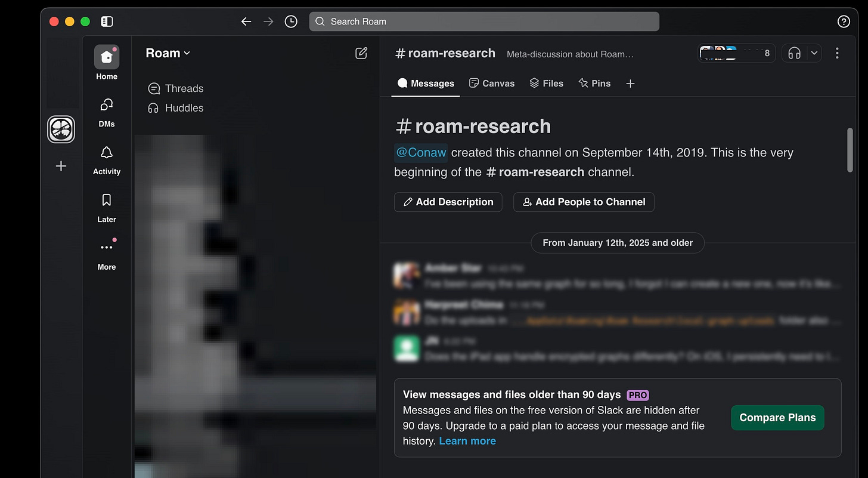Follow the Learn more link

[467, 441]
